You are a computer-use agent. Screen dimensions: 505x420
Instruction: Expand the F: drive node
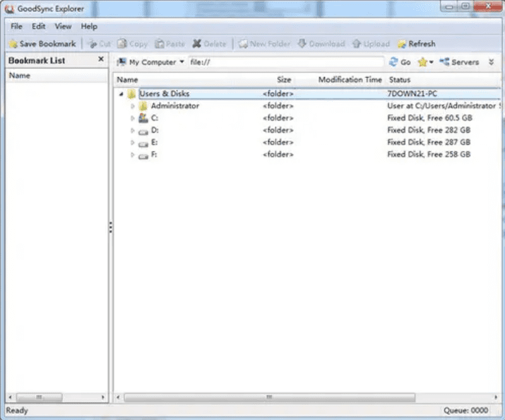tap(133, 155)
